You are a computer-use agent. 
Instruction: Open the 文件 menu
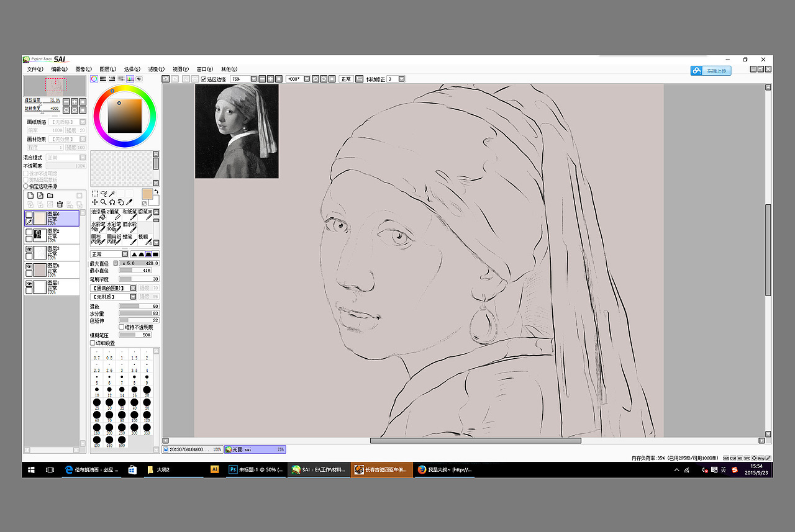tap(35, 69)
